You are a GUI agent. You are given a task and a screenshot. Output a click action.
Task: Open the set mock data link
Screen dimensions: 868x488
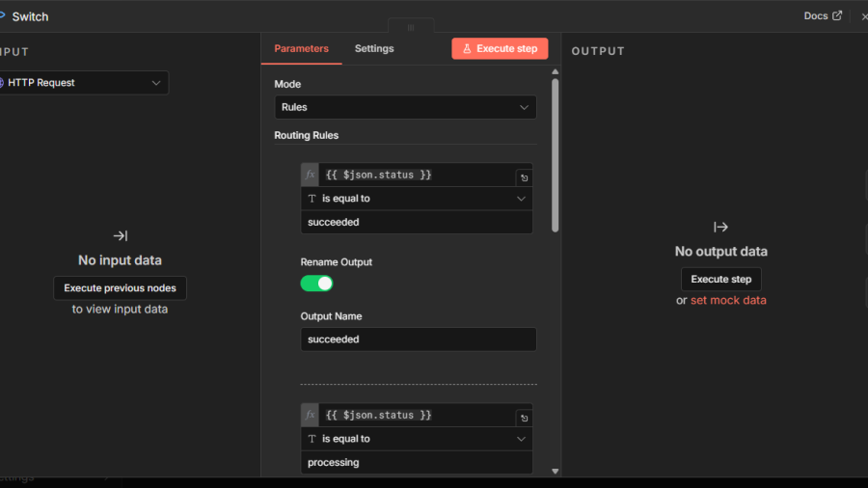coord(728,300)
